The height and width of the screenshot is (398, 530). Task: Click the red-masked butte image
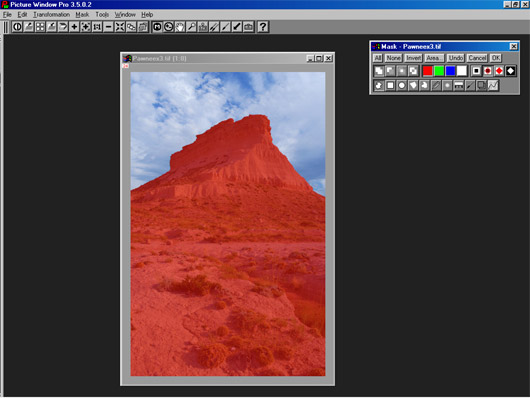coord(228,224)
